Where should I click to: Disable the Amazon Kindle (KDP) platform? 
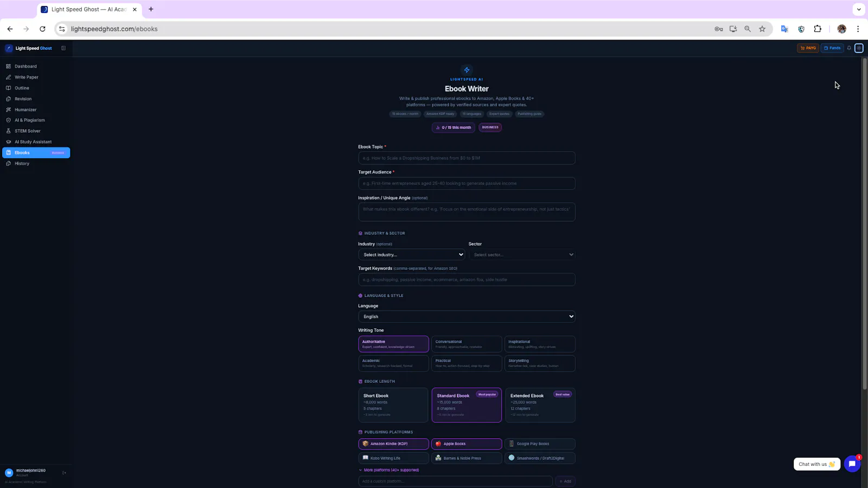pyautogui.click(x=393, y=444)
